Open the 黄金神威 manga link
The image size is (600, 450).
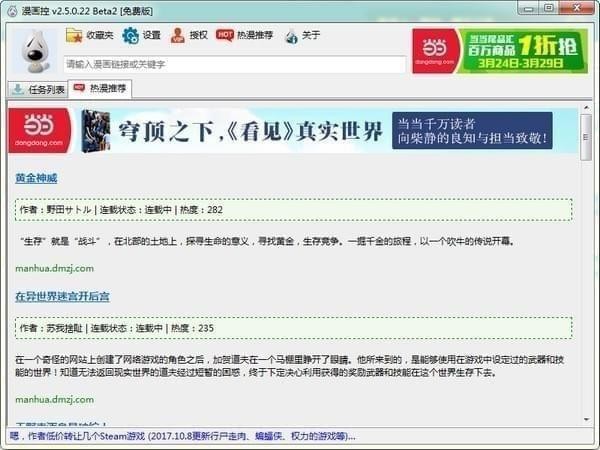click(36, 178)
